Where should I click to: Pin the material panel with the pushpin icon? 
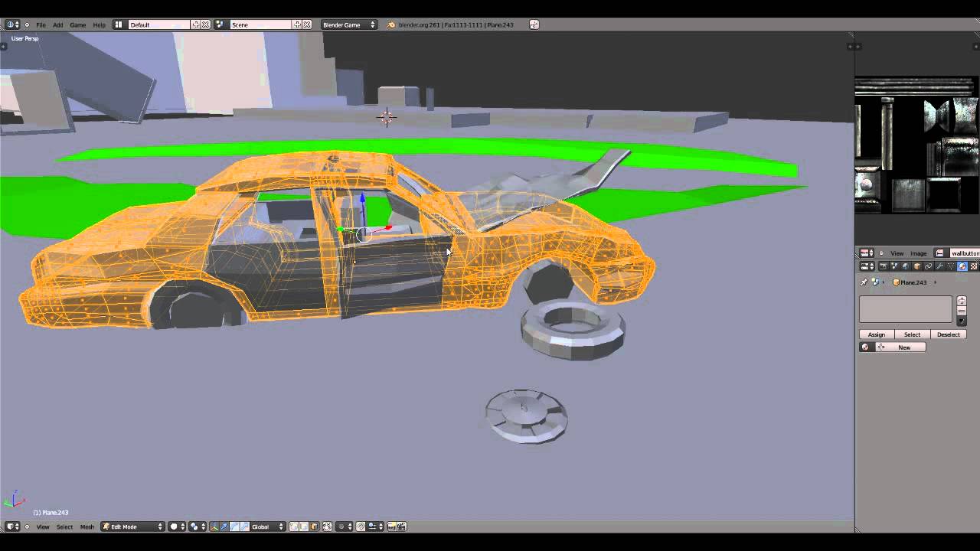(x=863, y=281)
